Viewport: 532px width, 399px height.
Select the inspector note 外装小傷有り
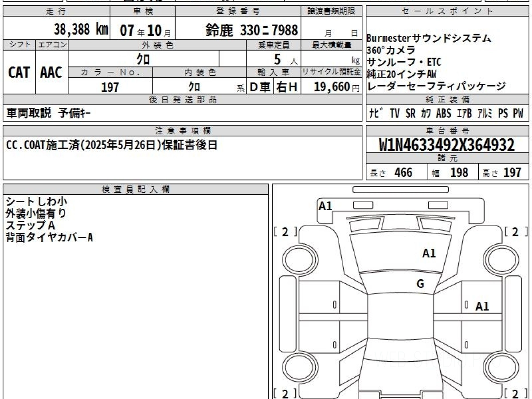(x=36, y=213)
